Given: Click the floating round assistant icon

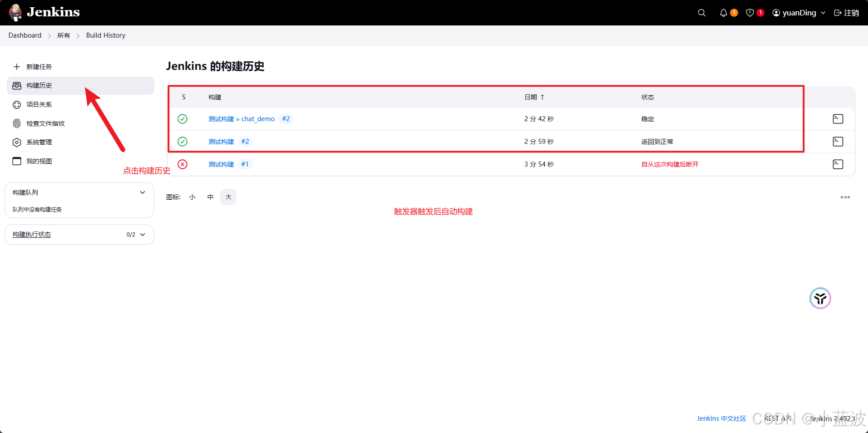Looking at the screenshot, I should [x=820, y=298].
